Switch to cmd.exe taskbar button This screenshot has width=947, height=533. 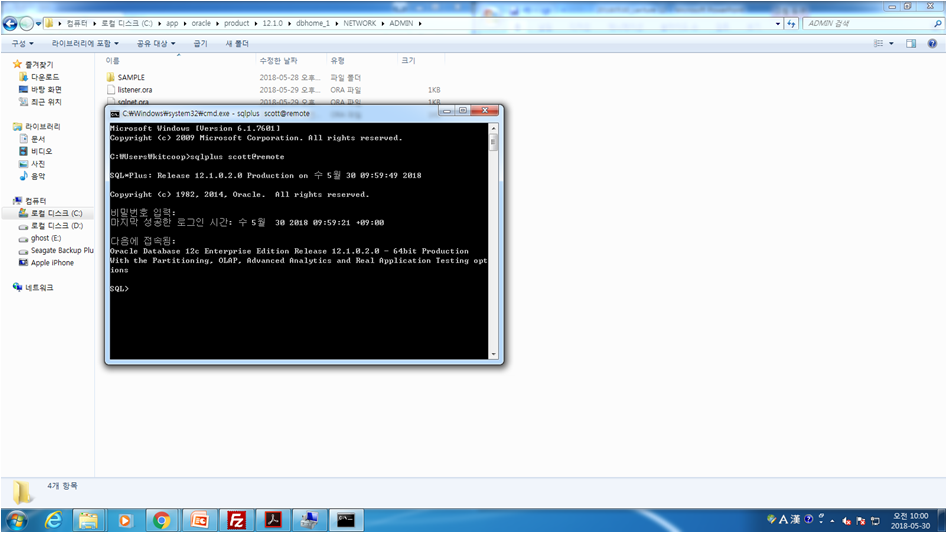[x=346, y=520]
